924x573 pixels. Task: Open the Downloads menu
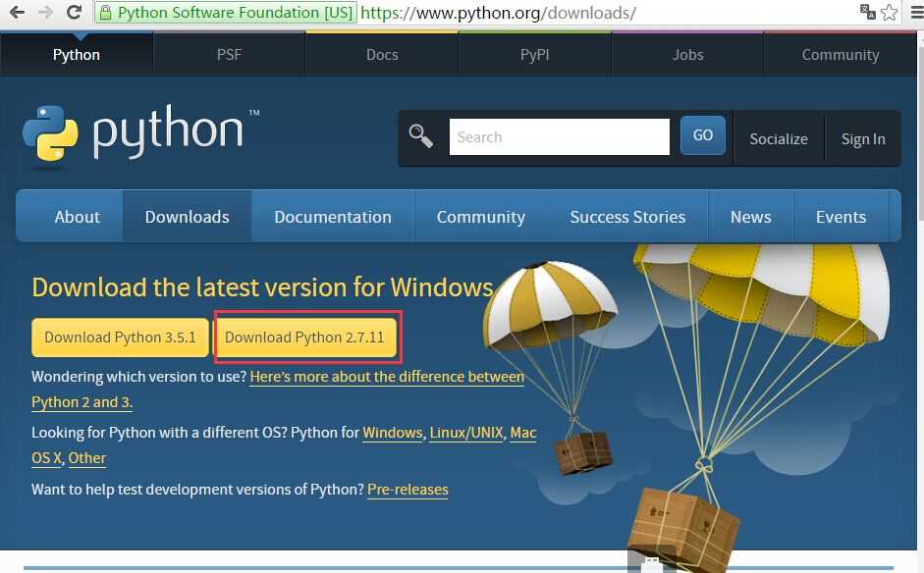[x=187, y=217]
